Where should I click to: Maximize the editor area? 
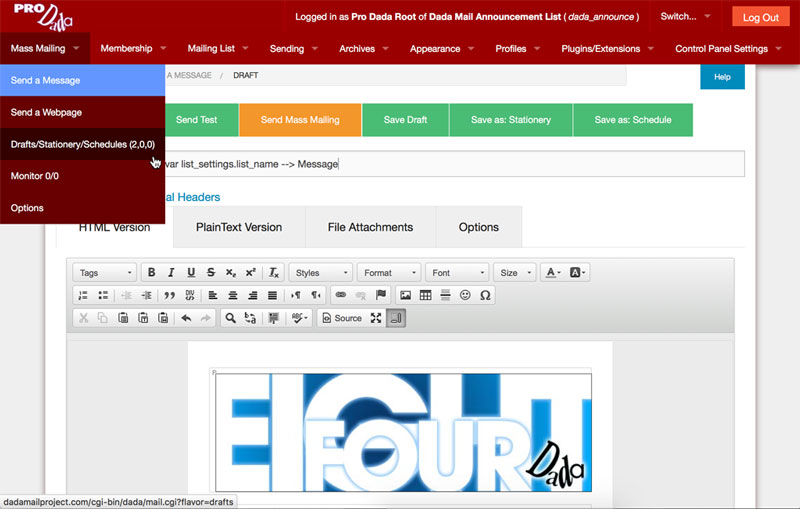376,318
